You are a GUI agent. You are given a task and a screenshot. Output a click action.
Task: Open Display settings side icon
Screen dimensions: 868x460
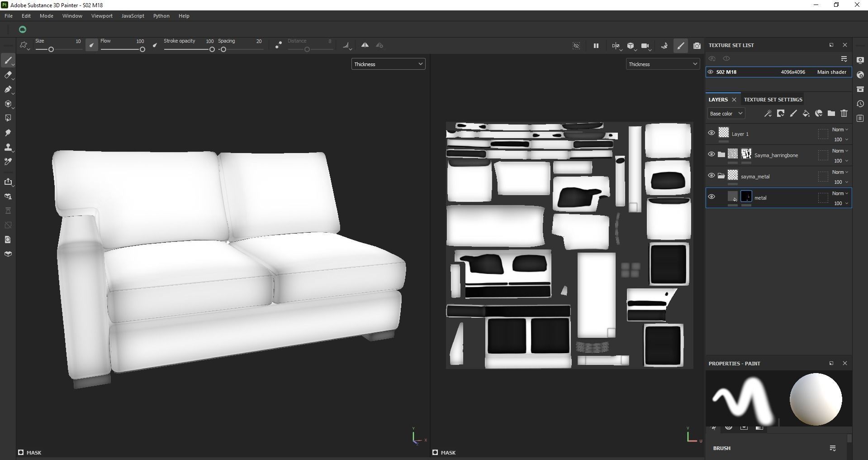click(x=860, y=60)
